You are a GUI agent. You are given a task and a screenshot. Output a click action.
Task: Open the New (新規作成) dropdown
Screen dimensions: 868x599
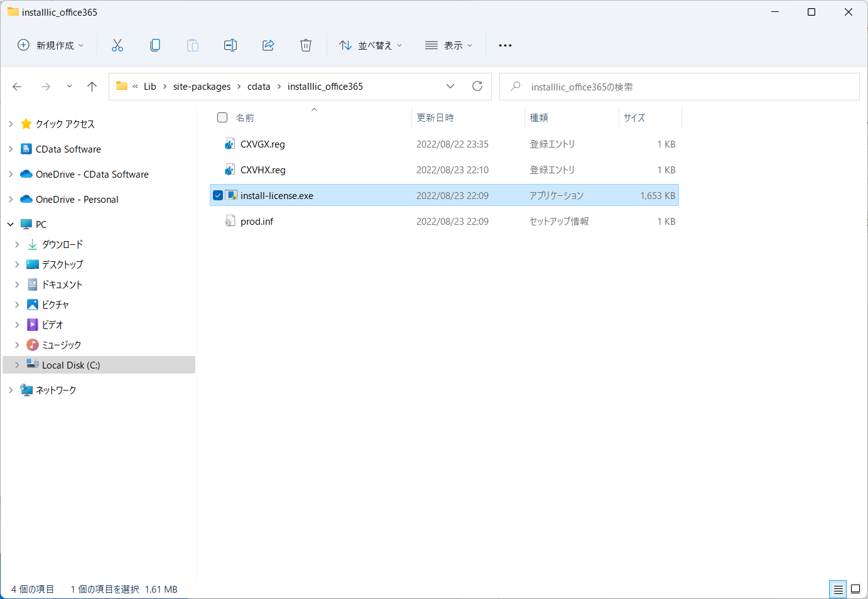(x=50, y=45)
